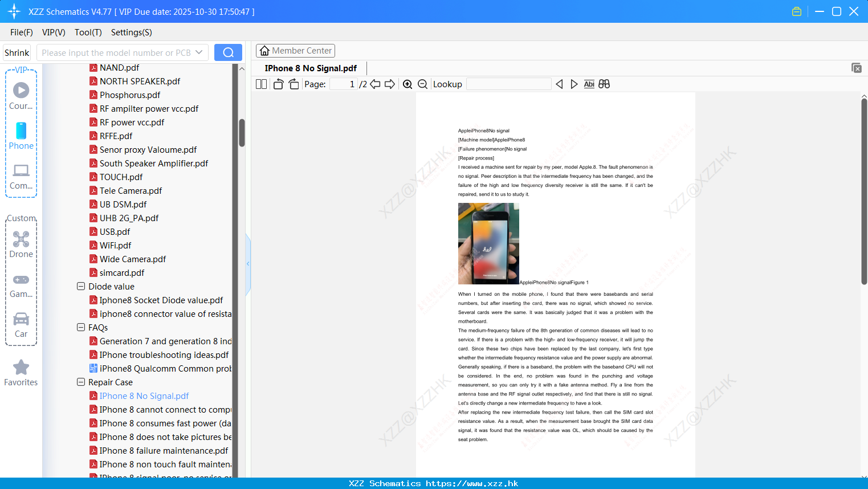This screenshot has height=489, width=868.
Task: Select the Computer category icon
Action: point(21,170)
